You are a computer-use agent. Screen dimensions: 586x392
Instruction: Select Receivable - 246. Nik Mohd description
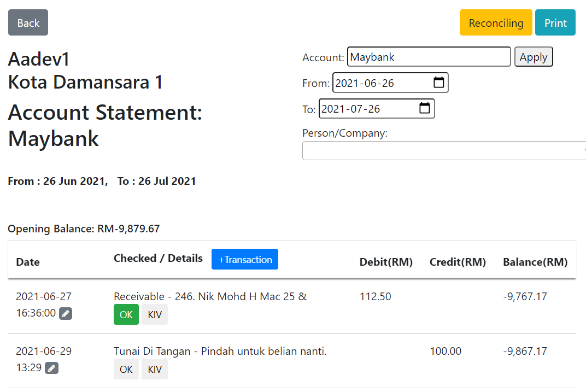pyautogui.click(x=210, y=296)
